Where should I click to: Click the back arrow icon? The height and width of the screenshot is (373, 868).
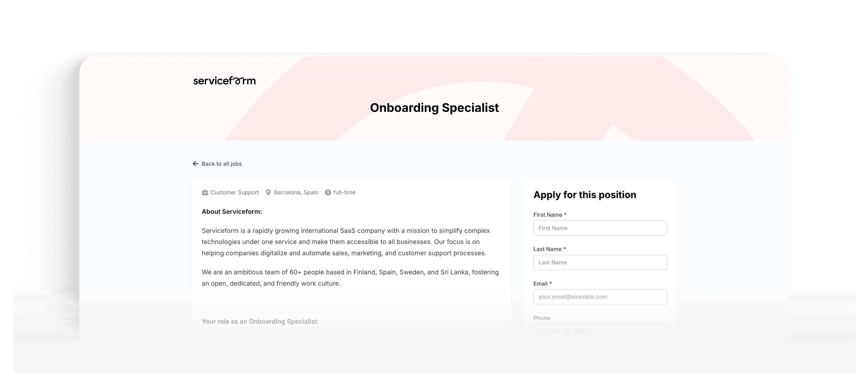[x=196, y=164]
